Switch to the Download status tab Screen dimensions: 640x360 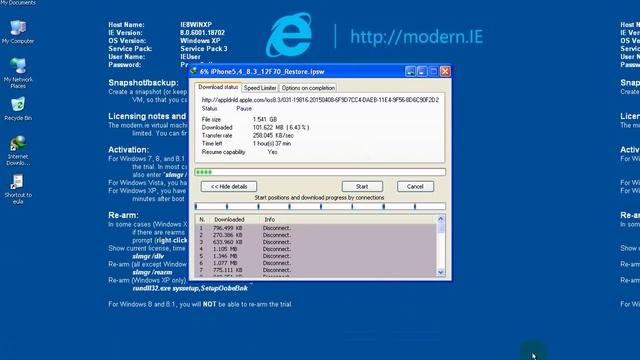[218, 87]
